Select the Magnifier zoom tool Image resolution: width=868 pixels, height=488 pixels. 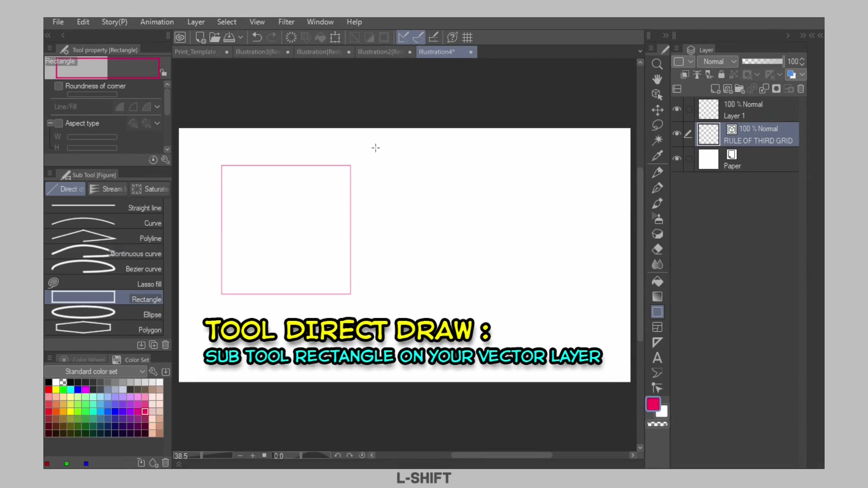click(657, 64)
